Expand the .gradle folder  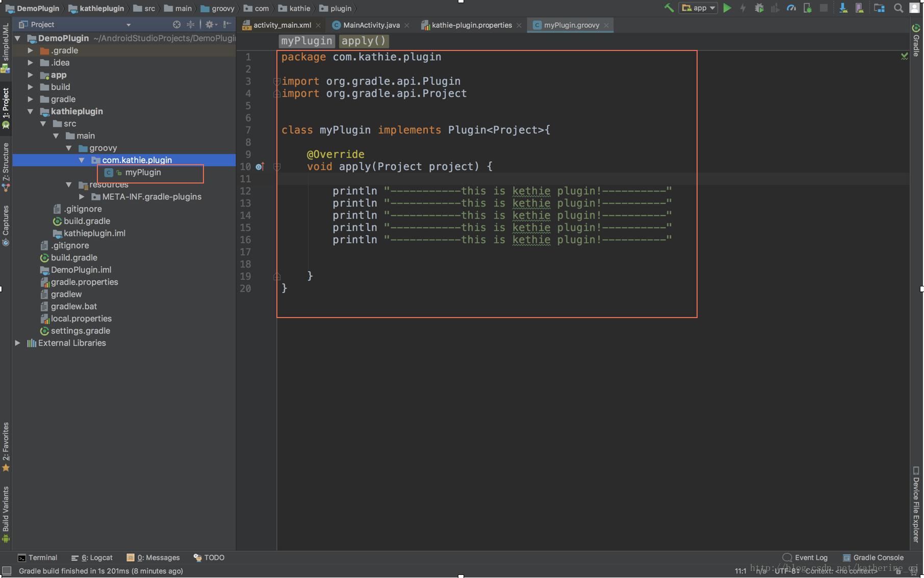(31, 50)
